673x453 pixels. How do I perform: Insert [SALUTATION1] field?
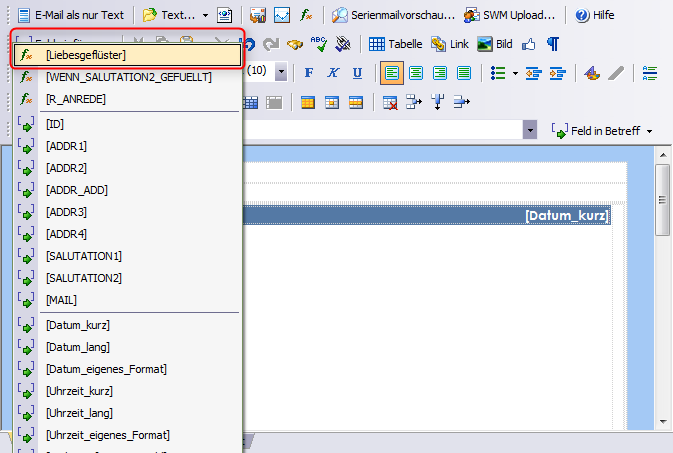tap(127, 256)
